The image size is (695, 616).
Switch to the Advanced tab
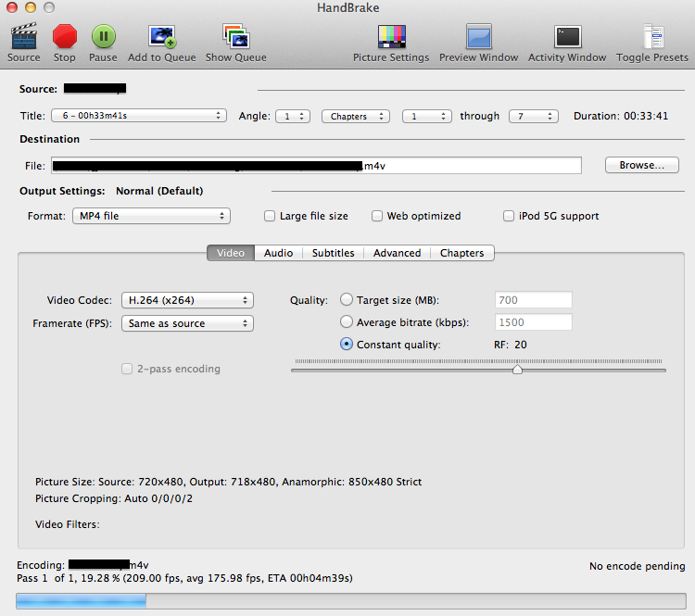[398, 253]
